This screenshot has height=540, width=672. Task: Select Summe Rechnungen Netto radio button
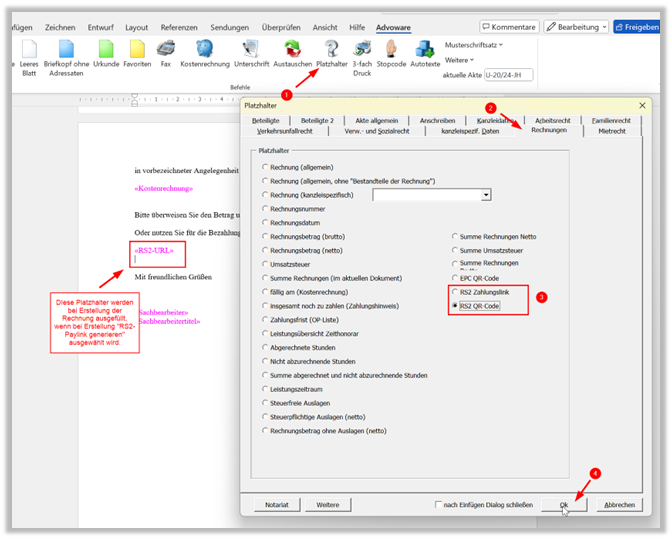pos(455,236)
